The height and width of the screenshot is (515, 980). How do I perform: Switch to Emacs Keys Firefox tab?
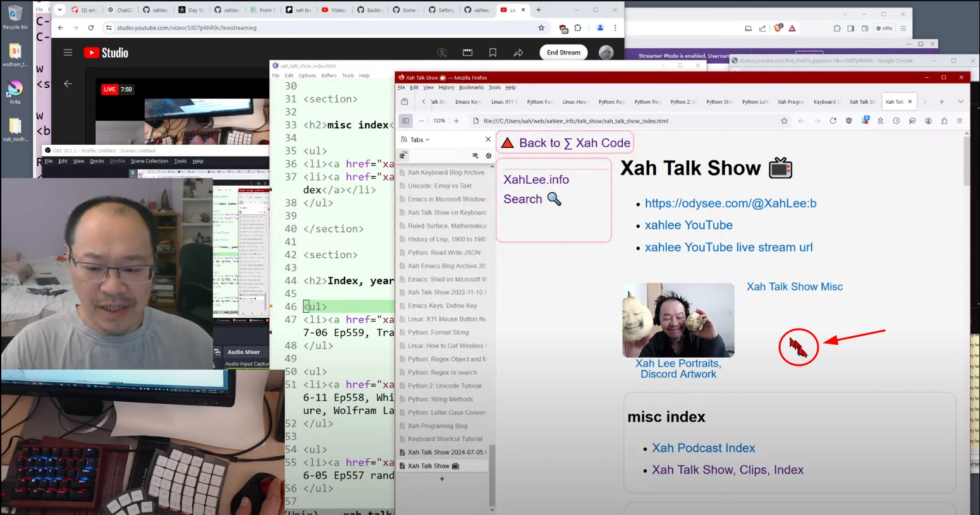(467, 102)
